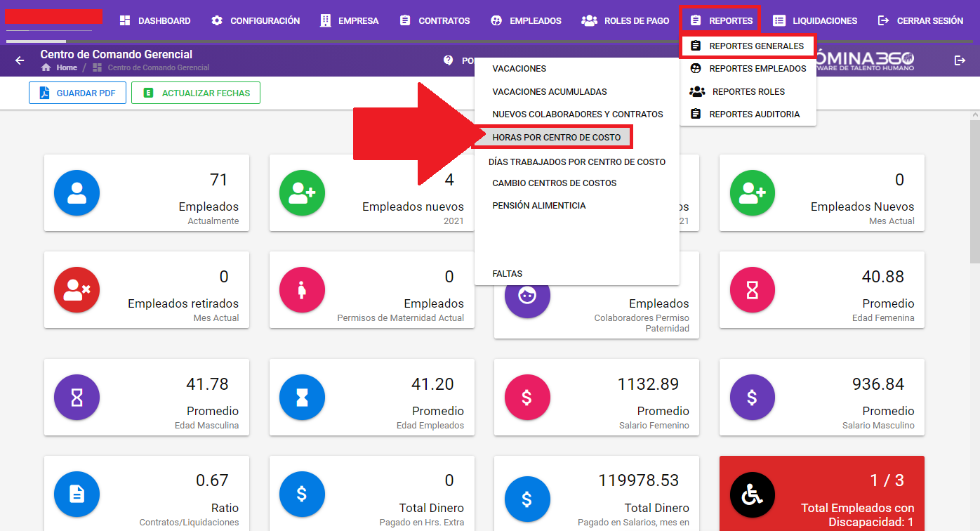This screenshot has width=980, height=531.
Task: Click the '40.88' average age value
Action: click(883, 277)
